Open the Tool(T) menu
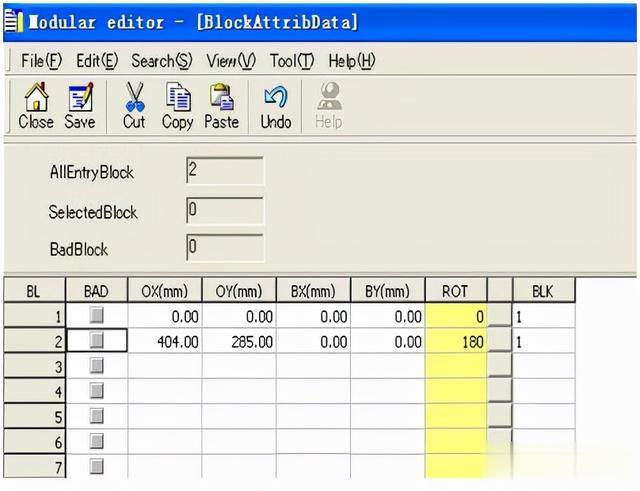Viewport: 640px width, 491px height. pyautogui.click(x=292, y=61)
